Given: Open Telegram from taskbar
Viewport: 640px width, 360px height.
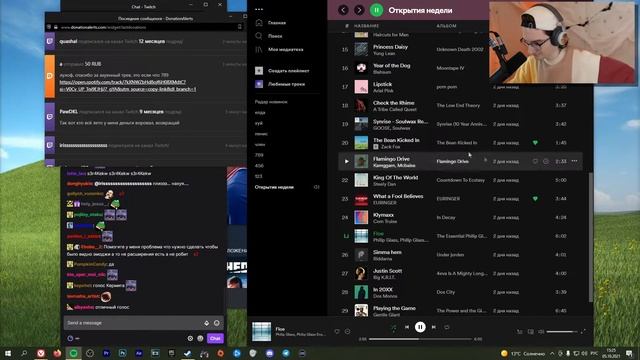Looking at the screenshot, I should coord(286,353).
